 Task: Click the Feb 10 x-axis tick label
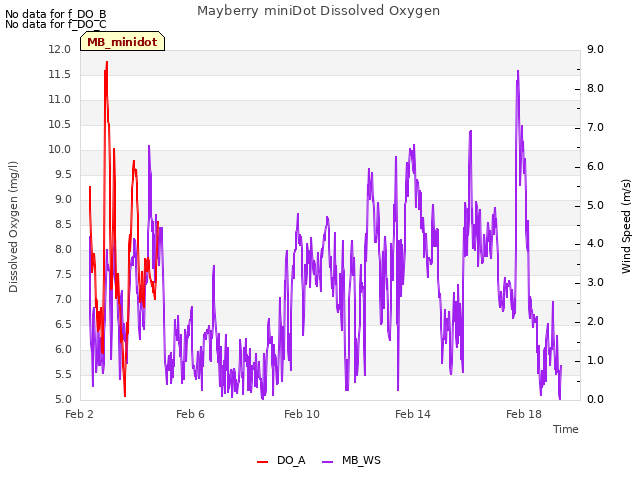coord(302,414)
